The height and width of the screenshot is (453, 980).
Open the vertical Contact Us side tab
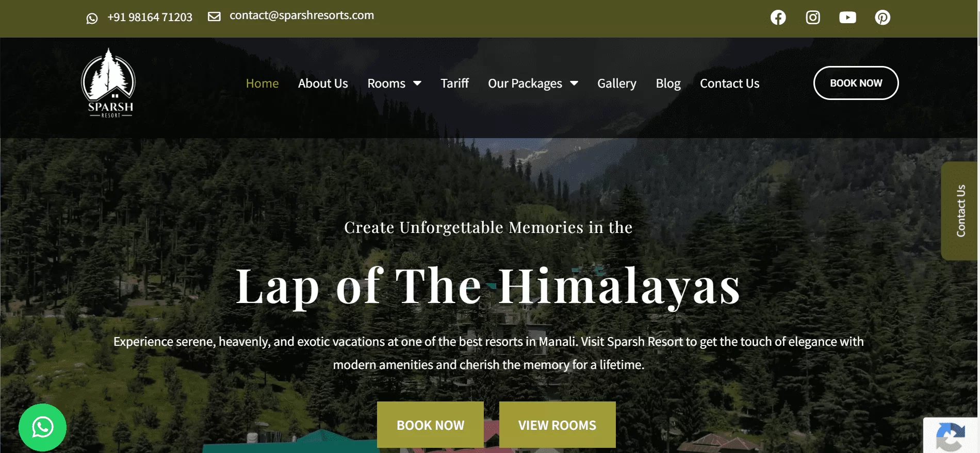960,211
